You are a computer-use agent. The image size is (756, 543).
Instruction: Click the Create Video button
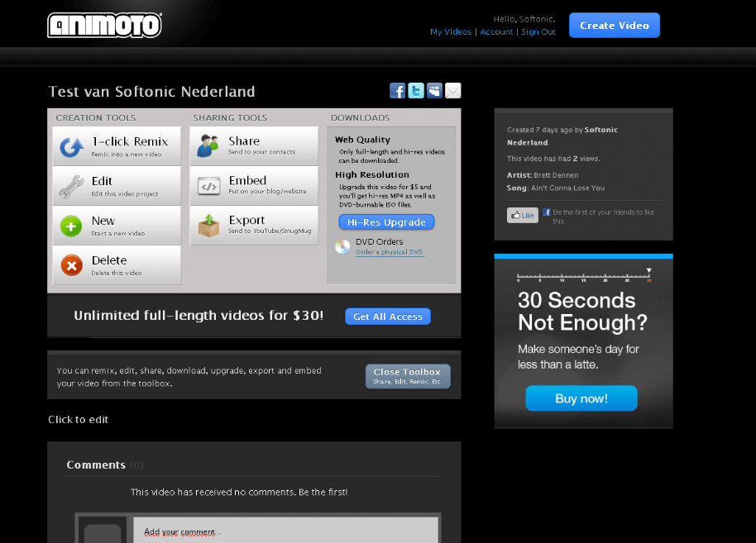[615, 25]
